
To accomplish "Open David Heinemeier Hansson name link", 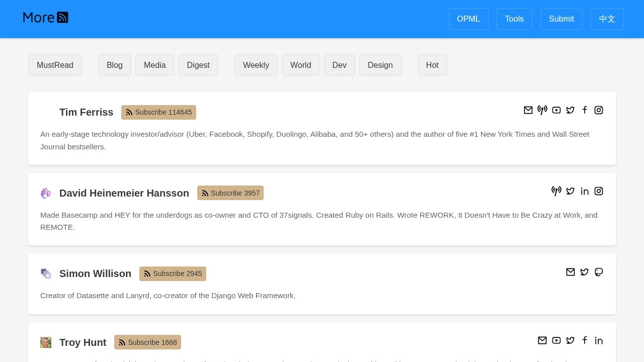I will (124, 193).
